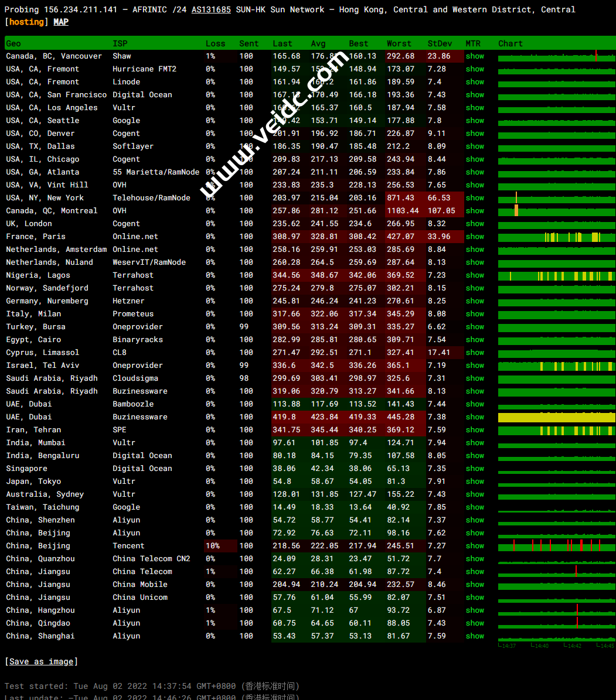
Task: Show MTR for Chicago Cogent row
Action: click(475, 159)
